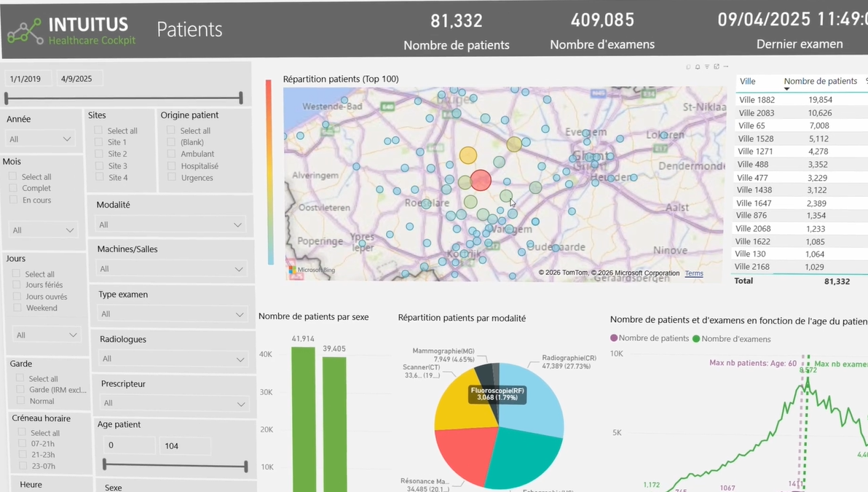Enable the Urgences patient origin checkbox
Screen dimensions: 868x492
(172, 177)
